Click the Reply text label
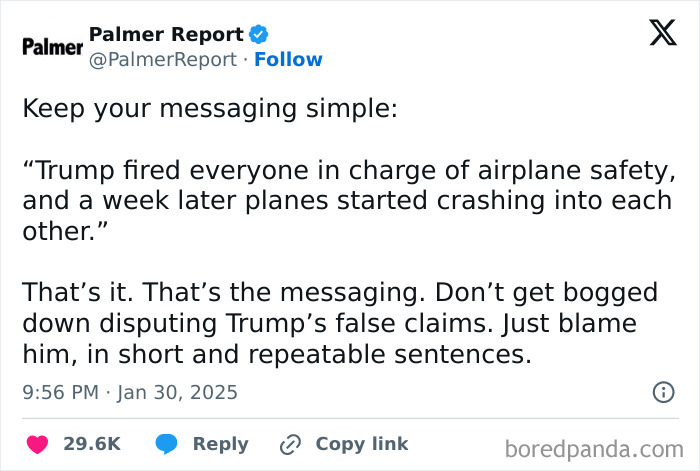 pyautogui.click(x=220, y=444)
